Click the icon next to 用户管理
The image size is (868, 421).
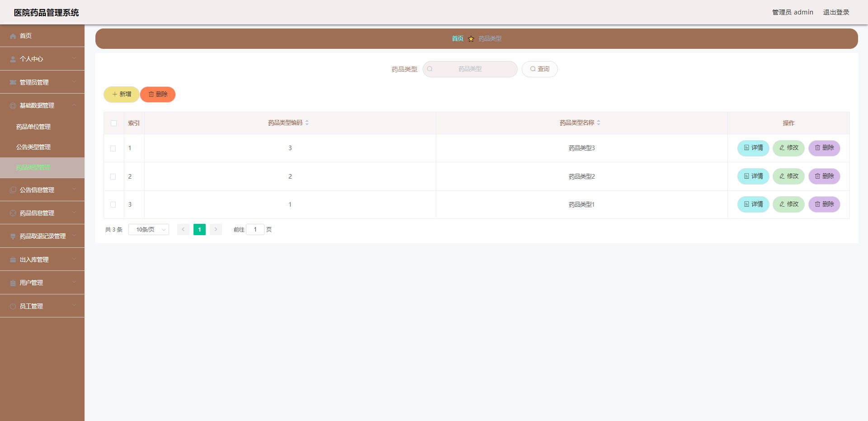point(13,283)
